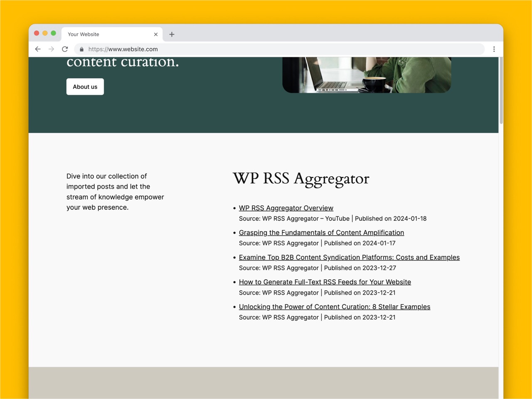Click the About us button
This screenshot has height=399, width=532.
(85, 86)
